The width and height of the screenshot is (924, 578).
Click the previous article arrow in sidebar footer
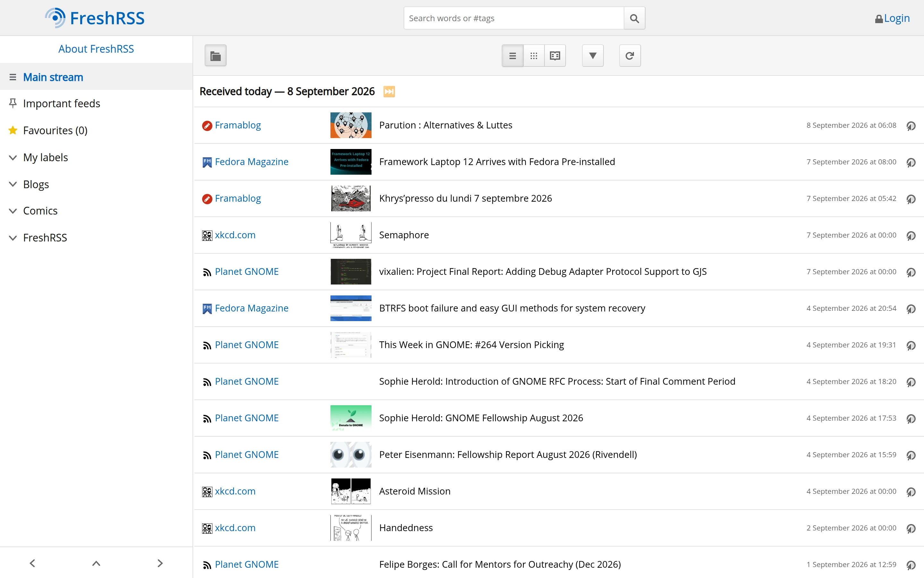point(32,563)
